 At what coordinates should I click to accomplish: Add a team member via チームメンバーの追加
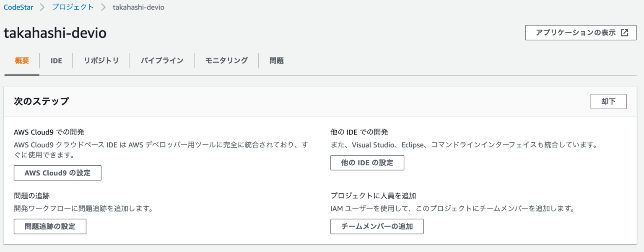tap(377, 226)
